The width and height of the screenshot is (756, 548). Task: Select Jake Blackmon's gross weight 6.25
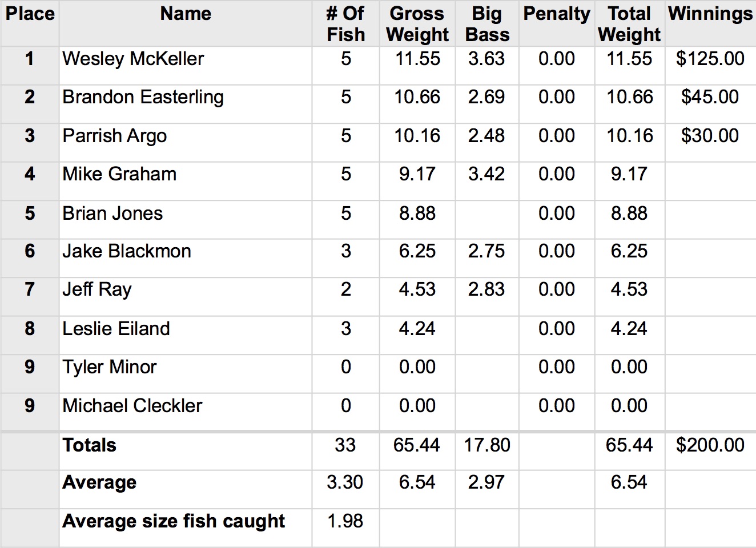(417, 251)
